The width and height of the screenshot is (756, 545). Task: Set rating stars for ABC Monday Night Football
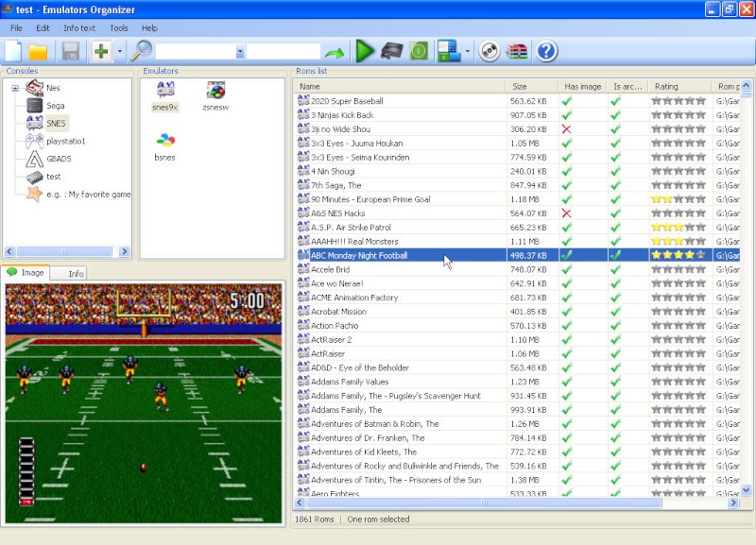click(679, 255)
